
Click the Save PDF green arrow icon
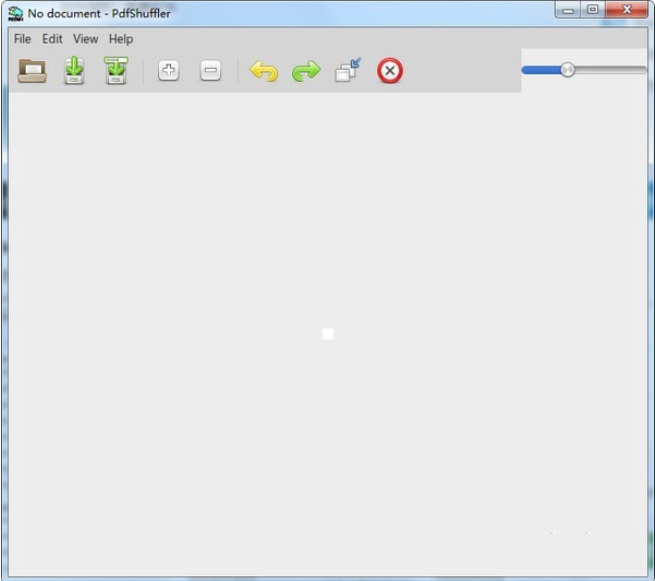74,70
